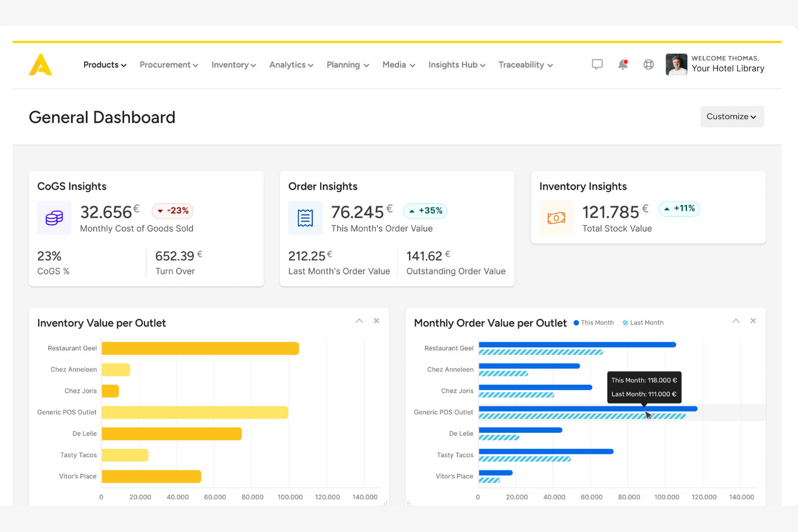Select the Traceability menu item

(x=525, y=65)
